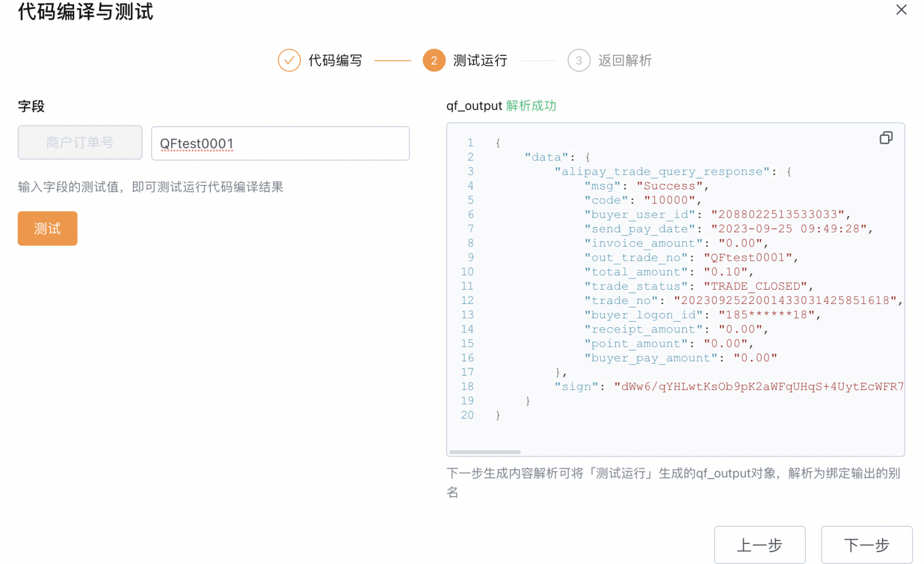Click the orange step 2 circle

click(433, 60)
